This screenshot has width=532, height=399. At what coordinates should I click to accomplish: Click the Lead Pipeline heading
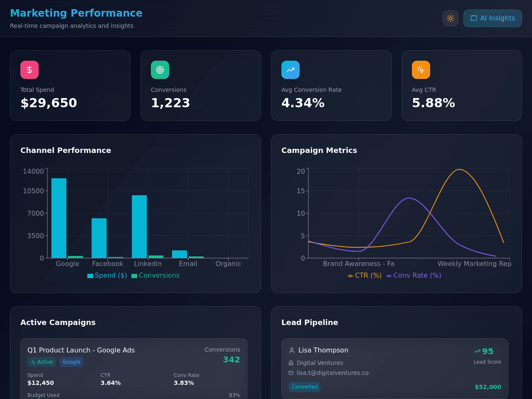pos(310,323)
